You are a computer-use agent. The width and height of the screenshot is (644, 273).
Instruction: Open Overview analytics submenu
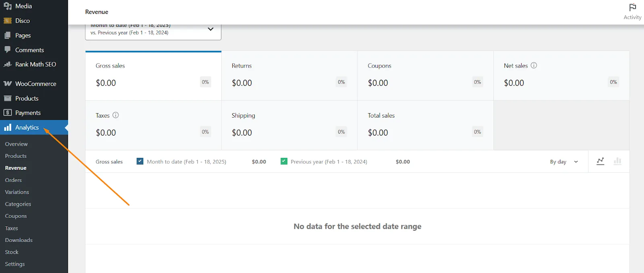coord(17,144)
